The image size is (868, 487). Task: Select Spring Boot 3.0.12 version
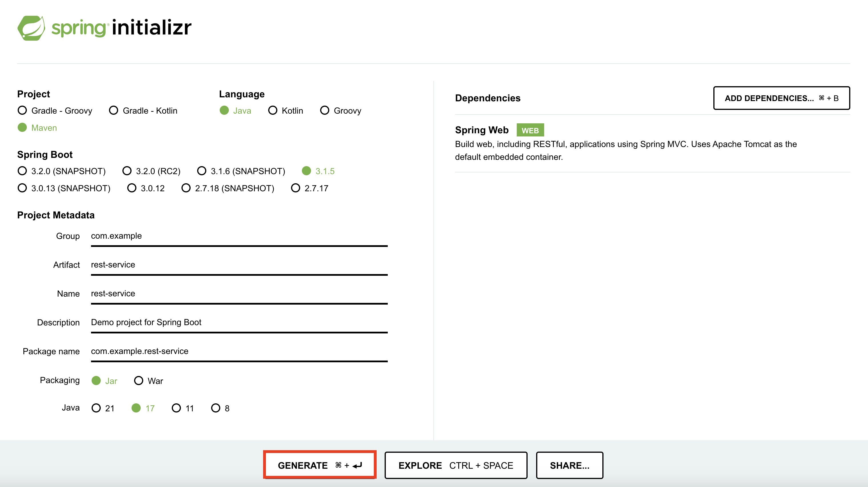coord(132,188)
